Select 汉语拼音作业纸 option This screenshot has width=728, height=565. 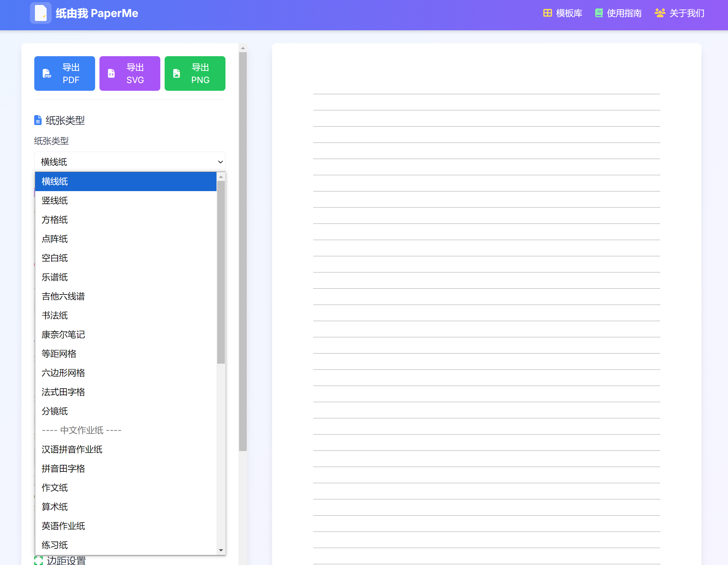point(72,450)
